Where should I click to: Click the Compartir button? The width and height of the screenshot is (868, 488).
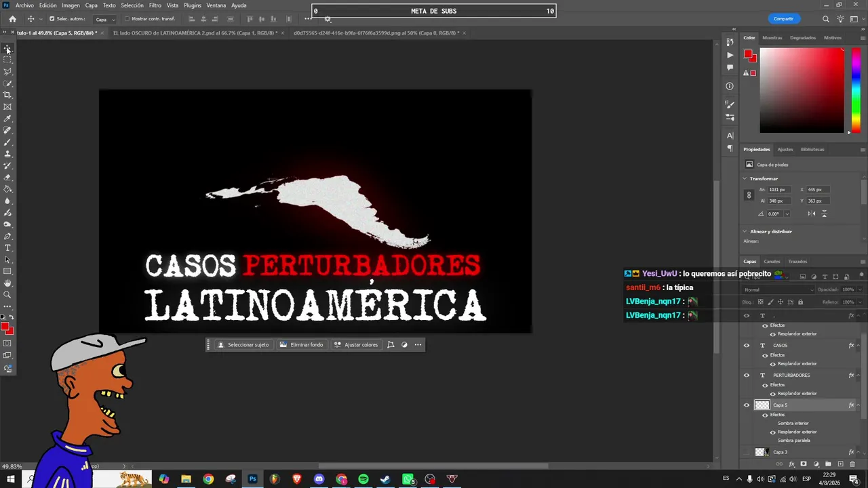[783, 19]
